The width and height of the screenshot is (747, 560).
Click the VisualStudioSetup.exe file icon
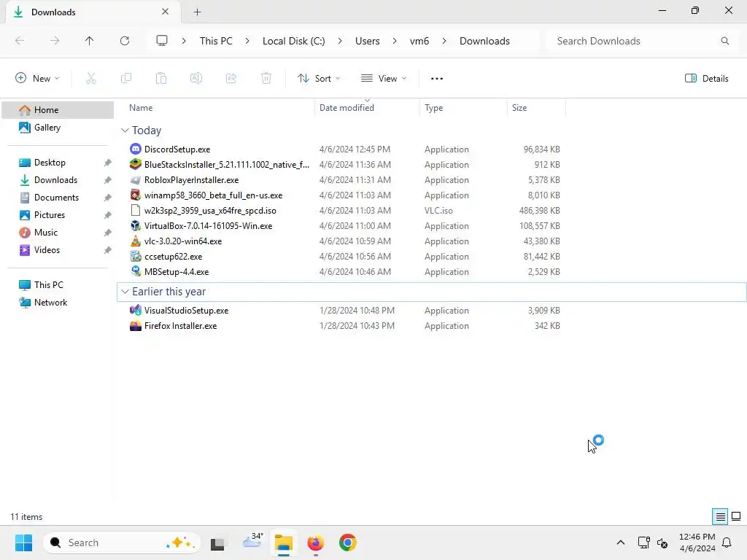tap(136, 311)
